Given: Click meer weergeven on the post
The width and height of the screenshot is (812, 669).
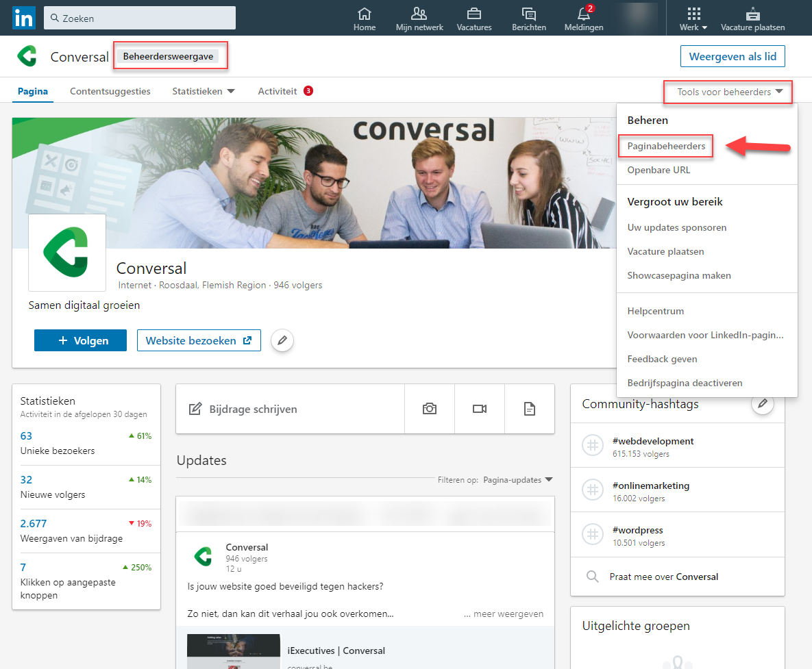Looking at the screenshot, I should [504, 614].
